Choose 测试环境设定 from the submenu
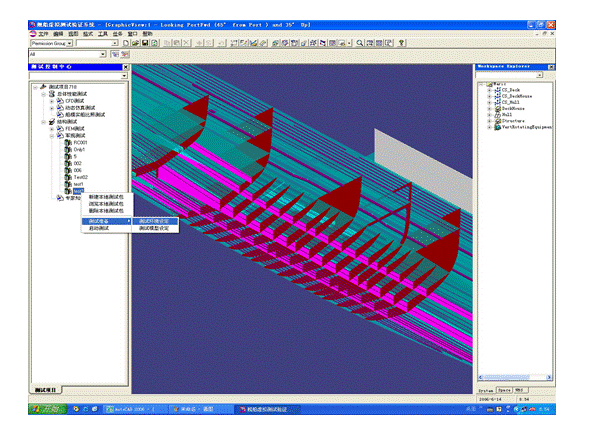Viewport: 600px width, 430px height. point(156,221)
